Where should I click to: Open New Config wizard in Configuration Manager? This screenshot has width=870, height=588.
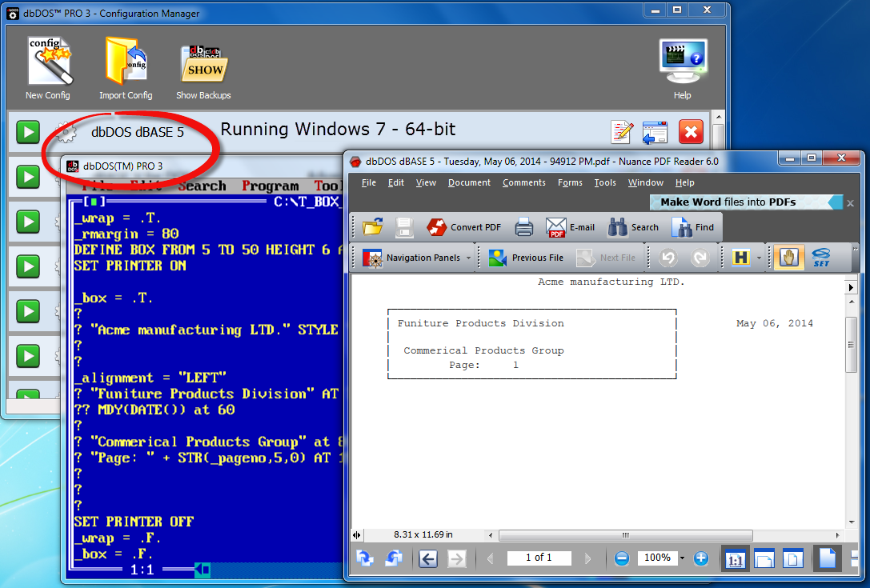tap(48, 68)
